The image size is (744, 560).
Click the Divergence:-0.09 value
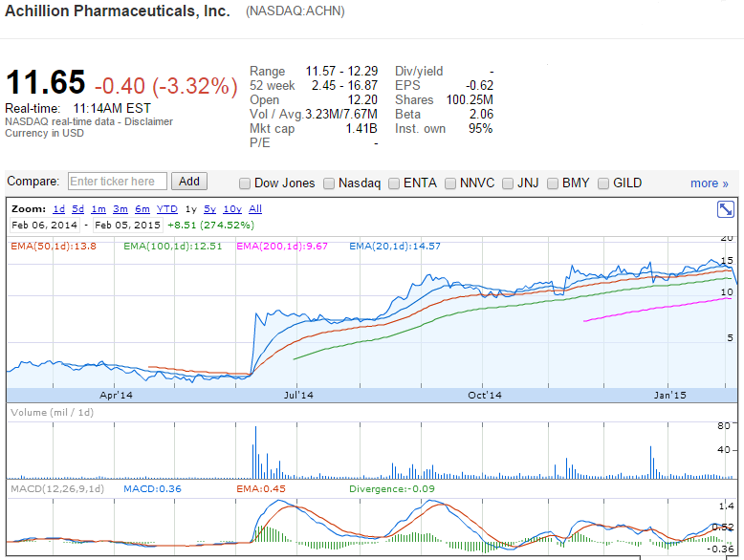392,489
